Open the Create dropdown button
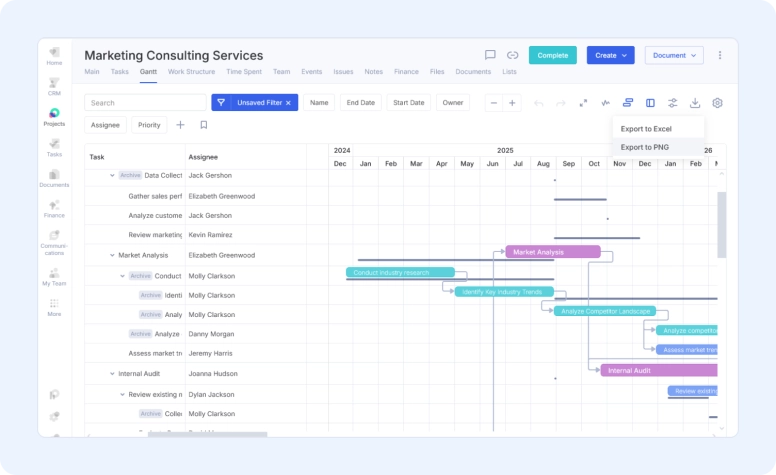The image size is (776, 475). [x=611, y=55]
